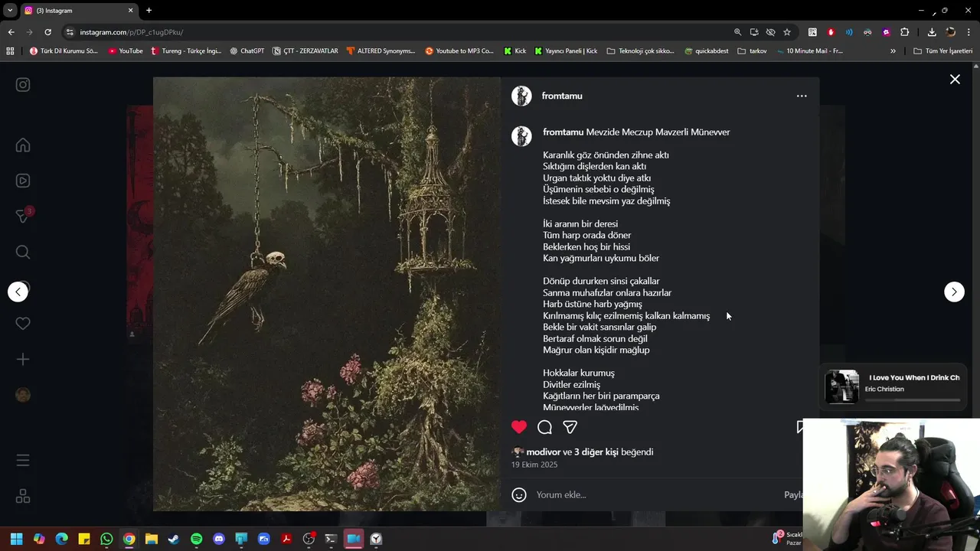Open the YouTube bookmark

126,51
